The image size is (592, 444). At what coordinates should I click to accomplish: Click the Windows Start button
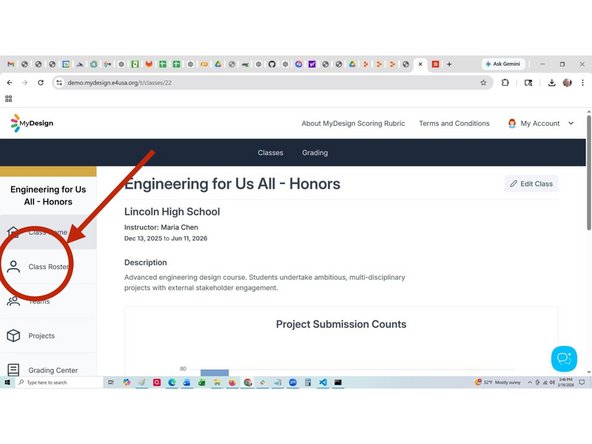[x=7, y=382]
